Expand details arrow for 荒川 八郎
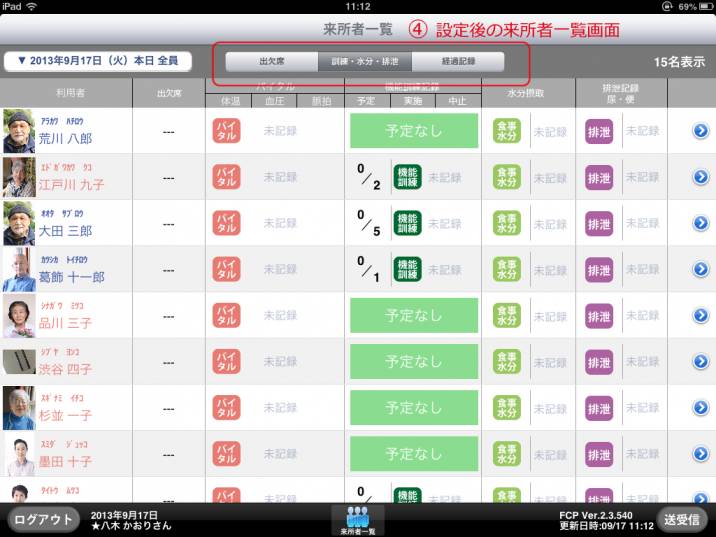This screenshot has height=537, width=716. tap(701, 131)
